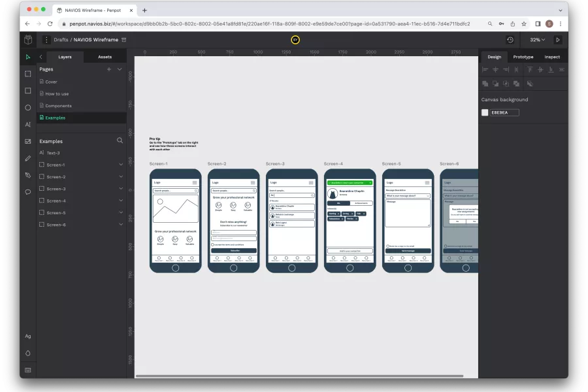Edit the E8E9EA hex color field
The image size is (588, 392).
504,112
